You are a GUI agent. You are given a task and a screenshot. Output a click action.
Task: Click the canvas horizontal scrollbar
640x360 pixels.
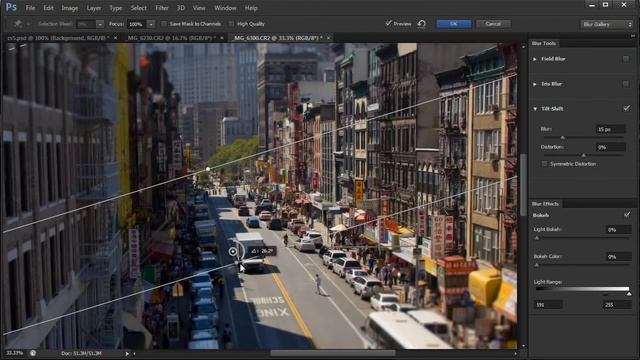tap(332, 353)
